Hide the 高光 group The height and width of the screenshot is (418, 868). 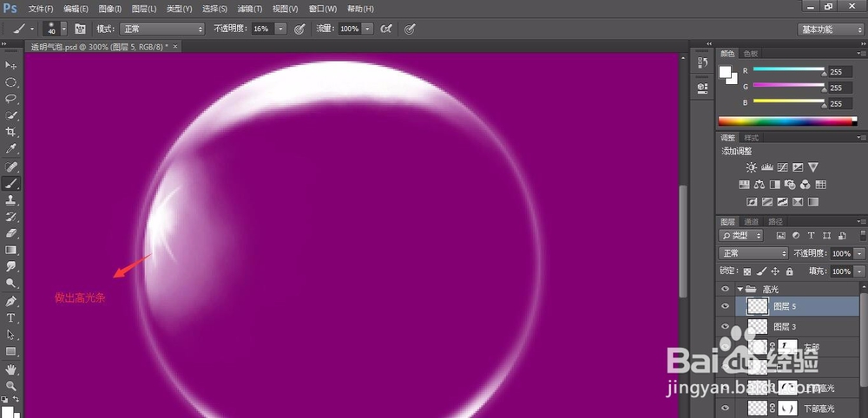[x=725, y=289]
